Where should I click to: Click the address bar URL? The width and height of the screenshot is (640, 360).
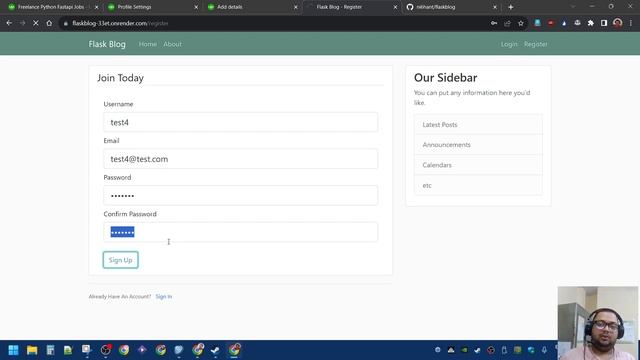coord(120,23)
